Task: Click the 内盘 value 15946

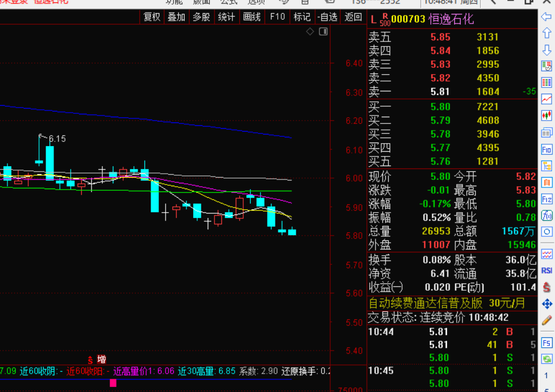Action: click(x=522, y=245)
